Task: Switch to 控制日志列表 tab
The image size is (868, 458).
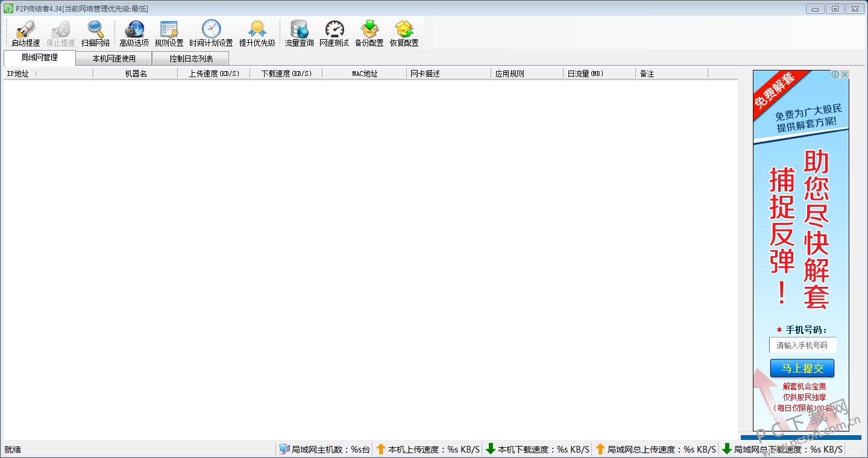Action: [190, 58]
